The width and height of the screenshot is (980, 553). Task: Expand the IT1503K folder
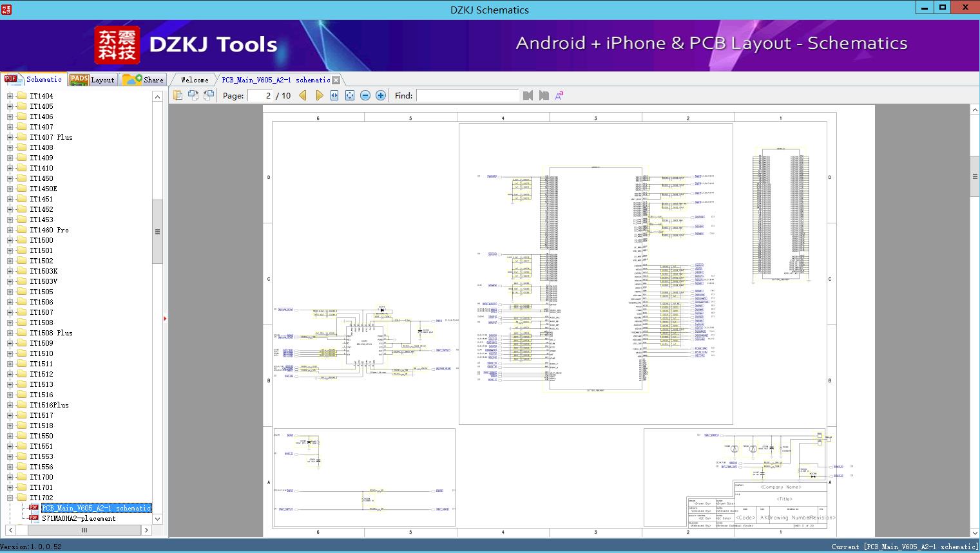[10, 271]
